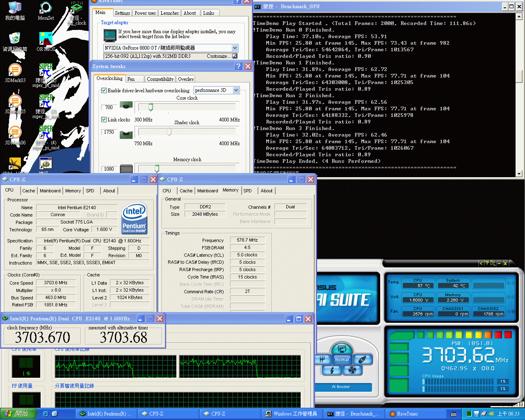Launch MemSet from the desktop
This screenshot has width=525, height=420.
click(46, 11)
